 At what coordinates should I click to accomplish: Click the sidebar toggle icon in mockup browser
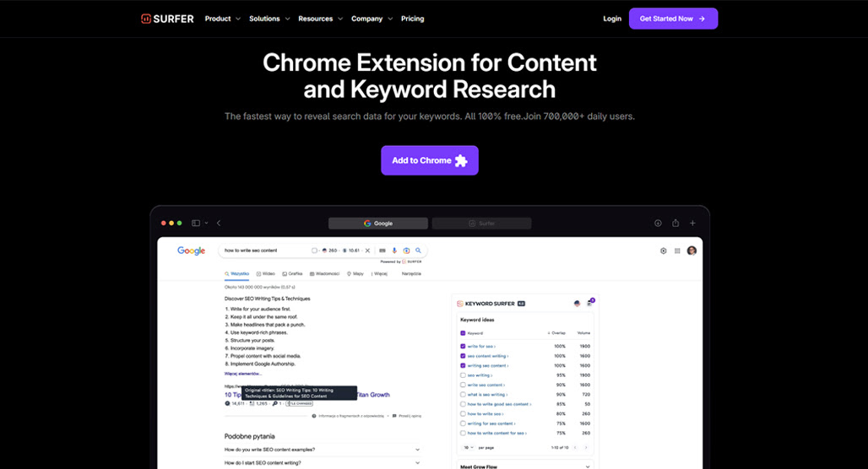point(196,223)
